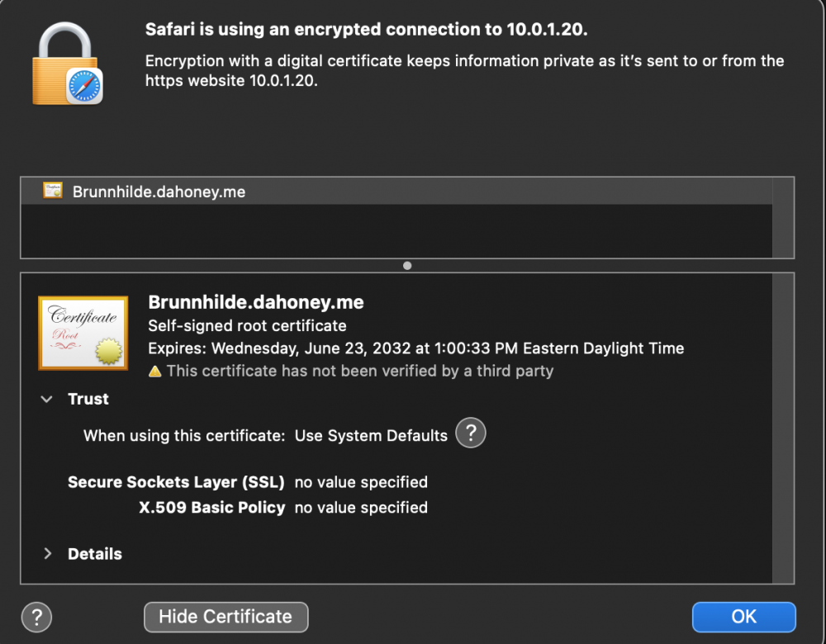This screenshot has height=644, width=826.
Task: Click the padlock with Safari compass icon
Action: pos(68,64)
